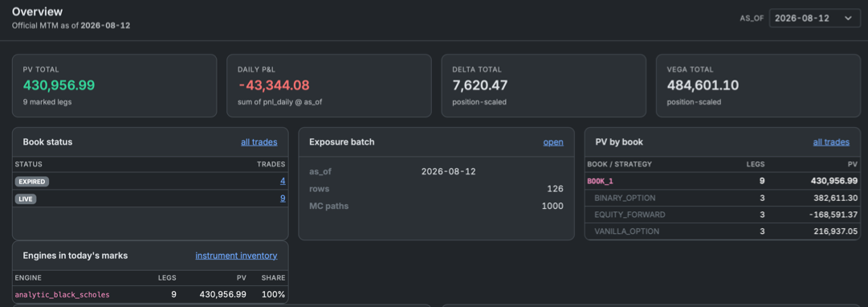Click the STATUS column header
This screenshot has width=868, height=307.
tap(28, 165)
